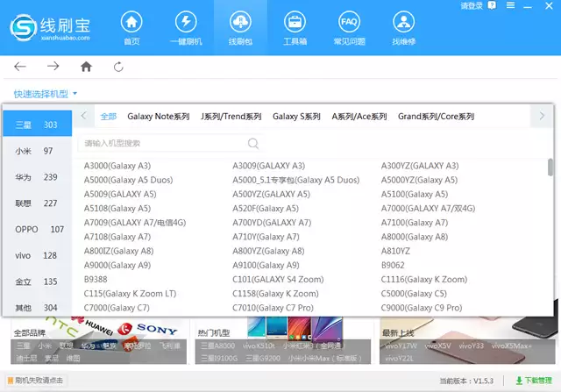561x392 pixels.
Task: Open 下载管理 download manager
Action: click(x=534, y=381)
